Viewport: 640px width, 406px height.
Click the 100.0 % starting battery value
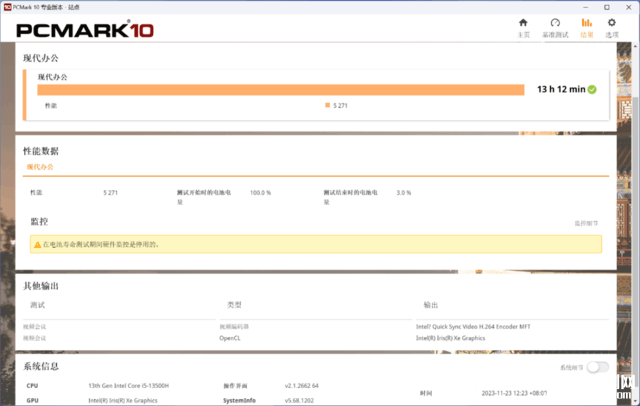(x=260, y=193)
